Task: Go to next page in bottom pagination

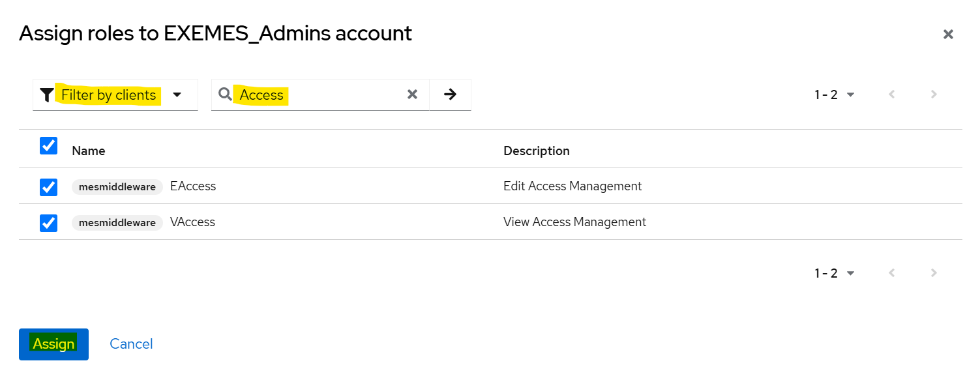Action: (x=934, y=273)
